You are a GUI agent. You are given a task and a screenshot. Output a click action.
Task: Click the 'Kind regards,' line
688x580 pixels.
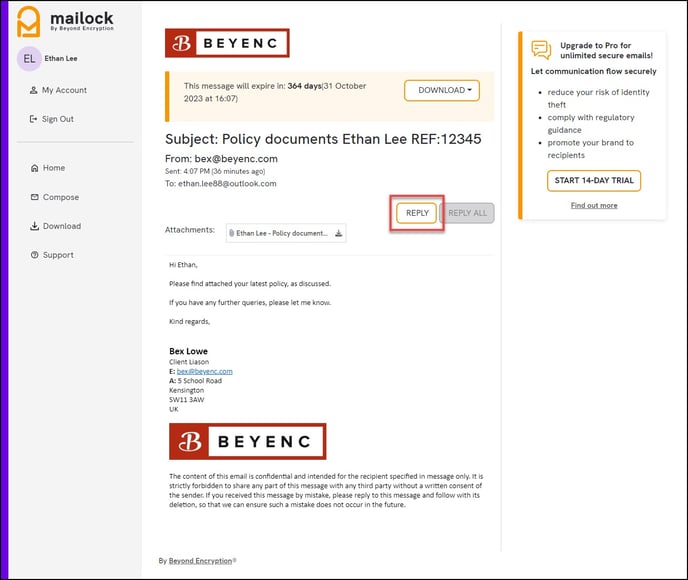click(x=189, y=322)
